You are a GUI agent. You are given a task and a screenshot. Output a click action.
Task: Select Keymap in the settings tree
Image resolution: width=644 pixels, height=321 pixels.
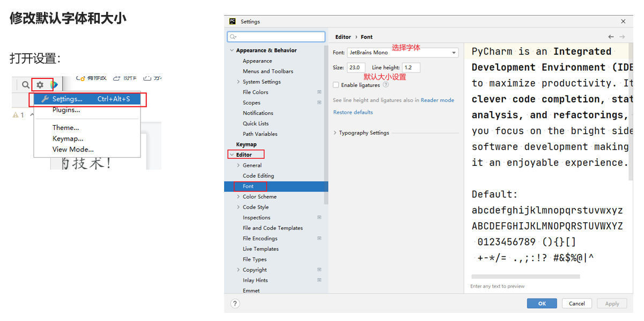tap(246, 144)
